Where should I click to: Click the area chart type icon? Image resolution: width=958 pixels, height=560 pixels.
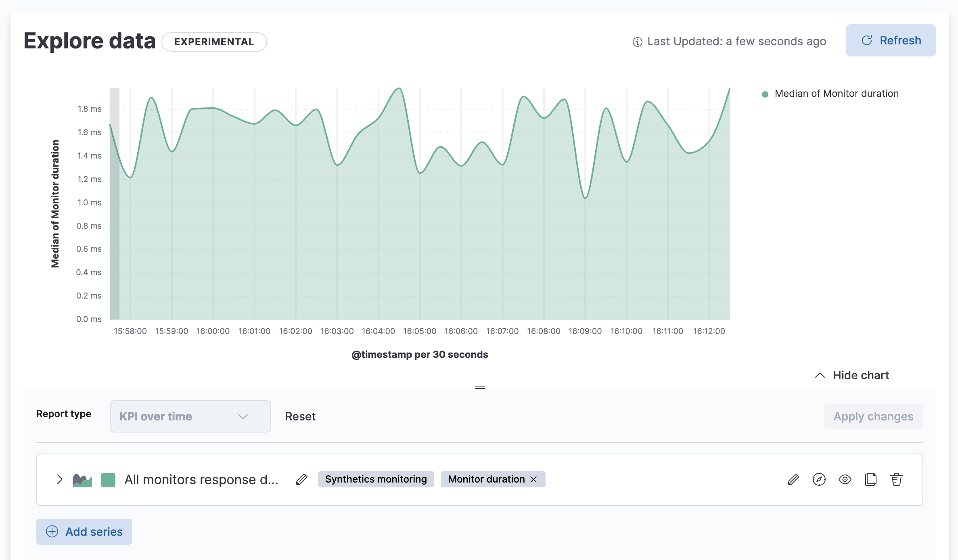tap(82, 480)
